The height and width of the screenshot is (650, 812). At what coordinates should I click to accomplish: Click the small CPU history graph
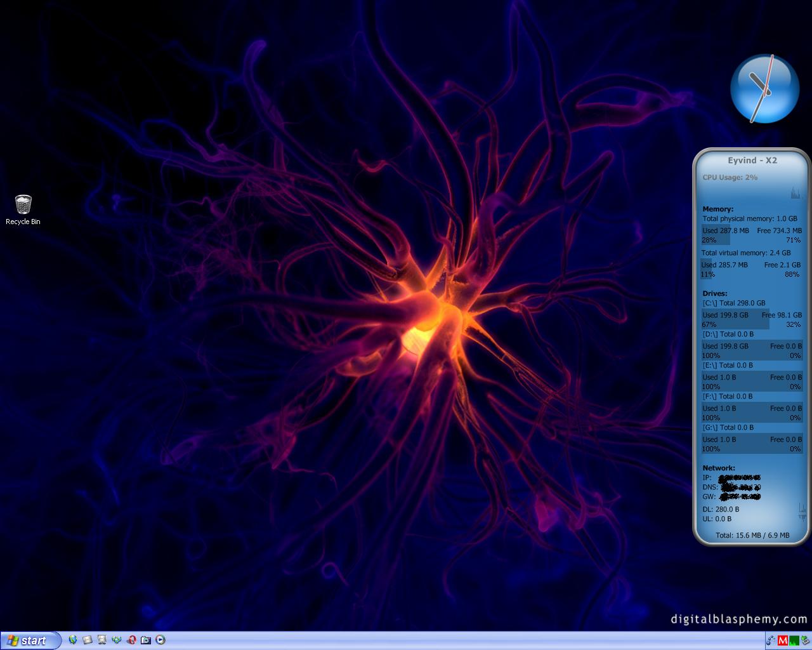tap(796, 192)
